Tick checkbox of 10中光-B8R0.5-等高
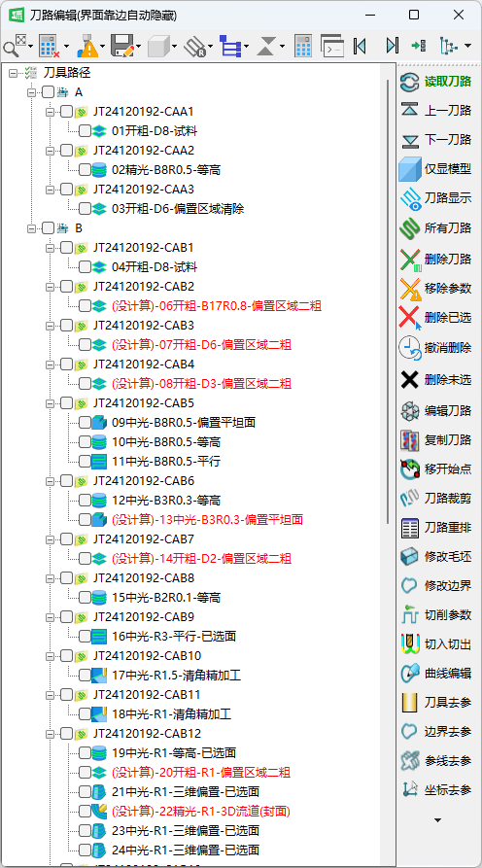482x868 pixels. tap(85, 441)
